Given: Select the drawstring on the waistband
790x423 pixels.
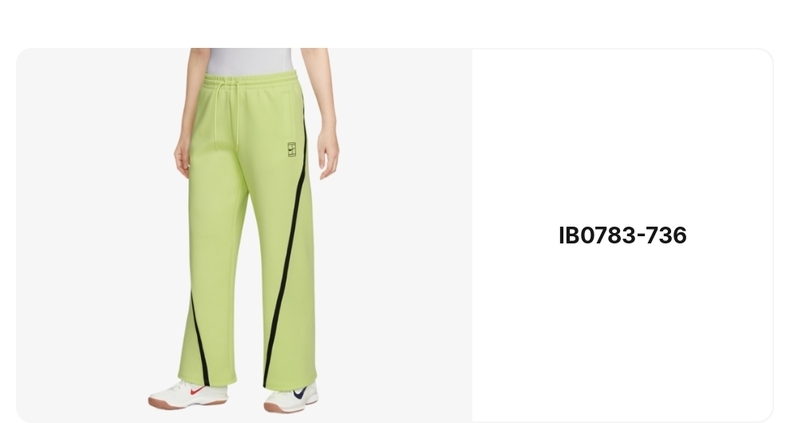Looking at the screenshot, I should point(227,113).
